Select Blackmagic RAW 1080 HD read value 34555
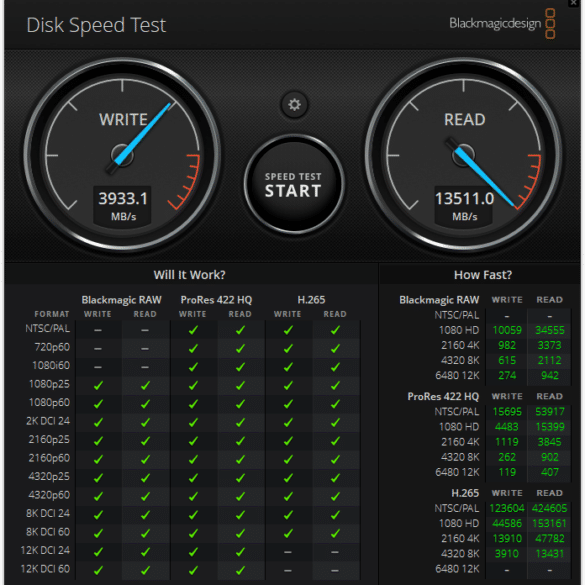This screenshot has height=585, width=585. click(550, 330)
